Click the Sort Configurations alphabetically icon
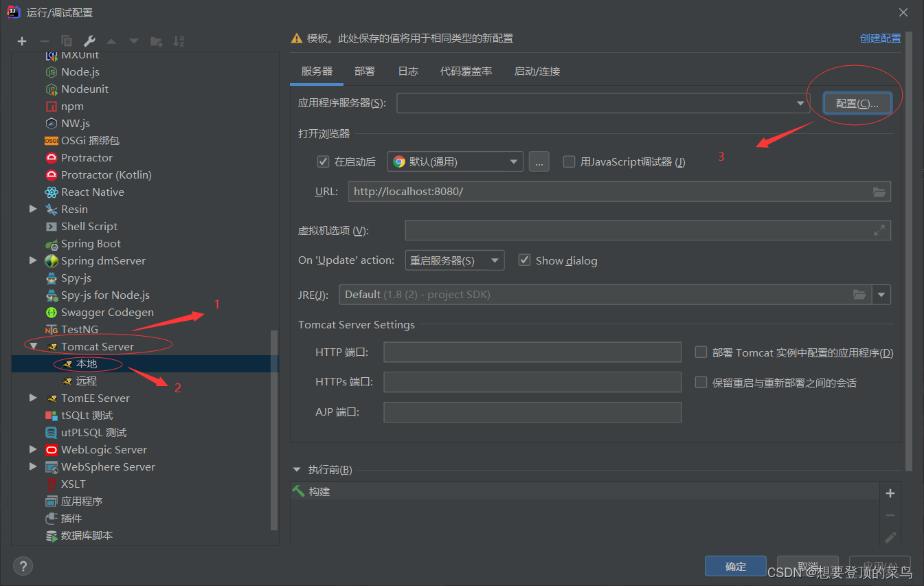Screen dimensions: 924x586 tap(179, 41)
